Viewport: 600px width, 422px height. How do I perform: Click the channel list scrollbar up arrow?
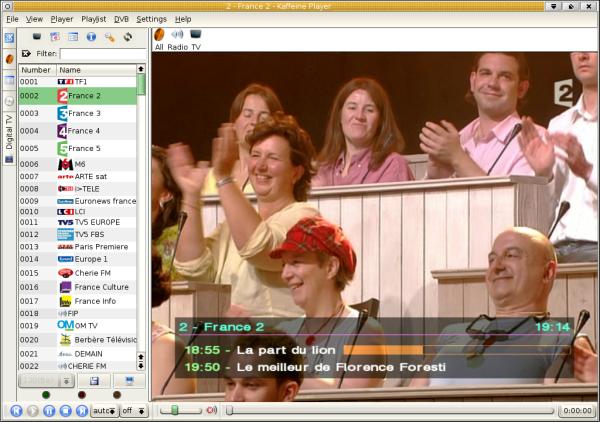(141, 69)
